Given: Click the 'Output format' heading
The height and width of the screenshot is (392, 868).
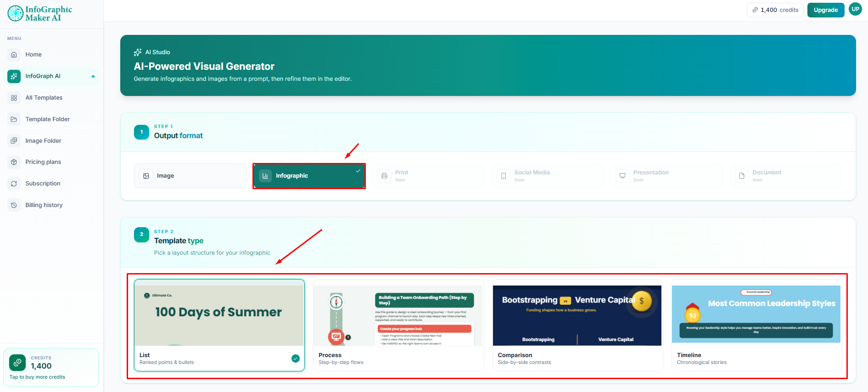Looking at the screenshot, I should click(x=179, y=136).
